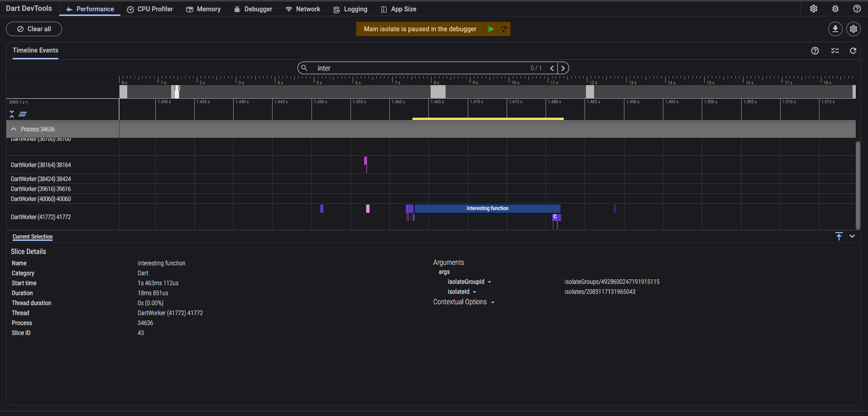Select DartWorker (41772) 41772 track label
Screen dimensions: 868x416
[x=41, y=217]
